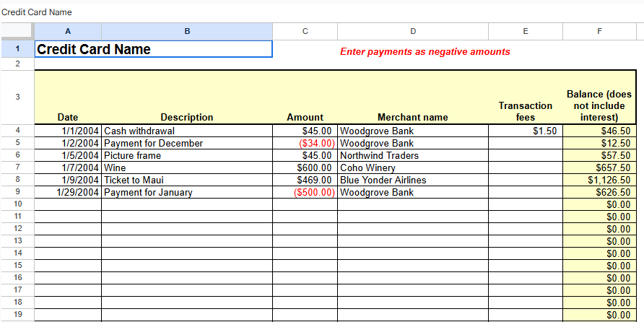Select the Balance column header cell

(x=599, y=105)
